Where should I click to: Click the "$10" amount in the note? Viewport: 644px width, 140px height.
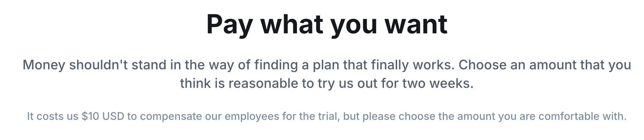pyautogui.click(x=90, y=116)
